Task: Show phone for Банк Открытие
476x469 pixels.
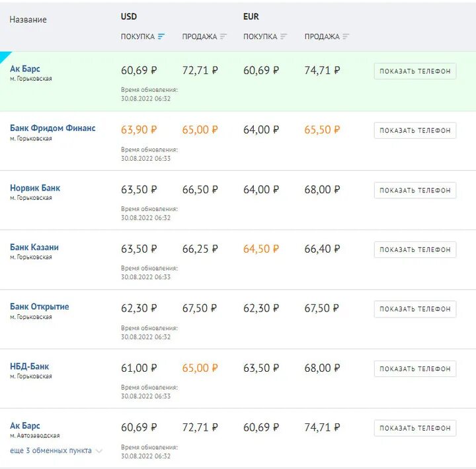Action: (x=415, y=309)
